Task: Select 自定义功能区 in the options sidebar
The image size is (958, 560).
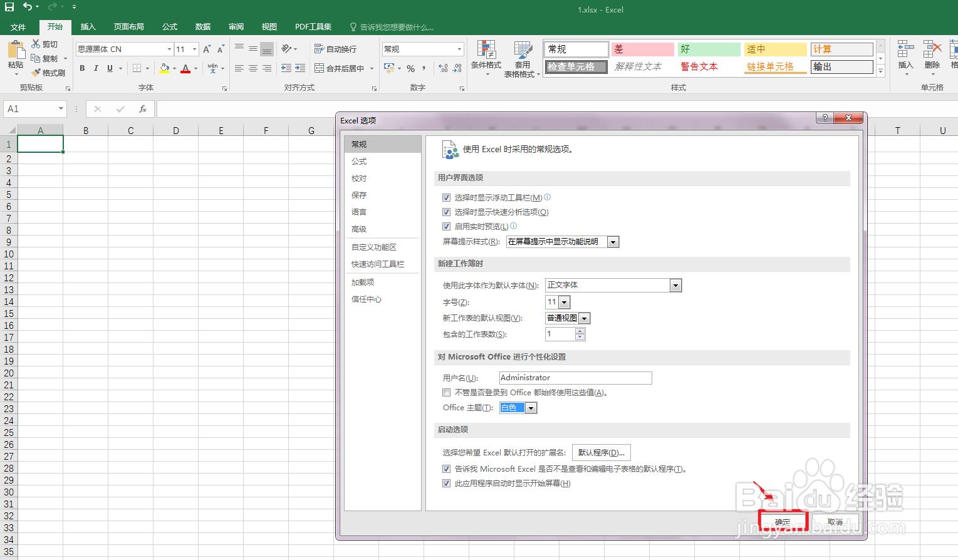Action: (x=383, y=247)
